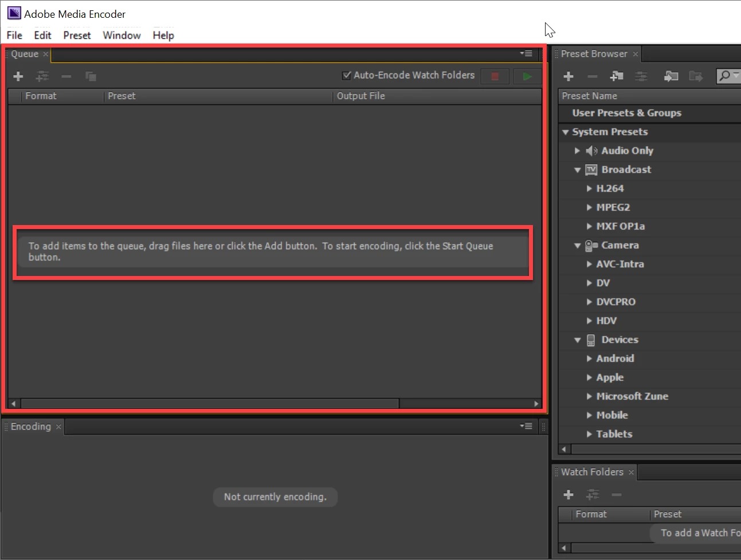Screen dimensions: 741x560
Task: Expand the HDV preset folder
Action: [589, 321]
